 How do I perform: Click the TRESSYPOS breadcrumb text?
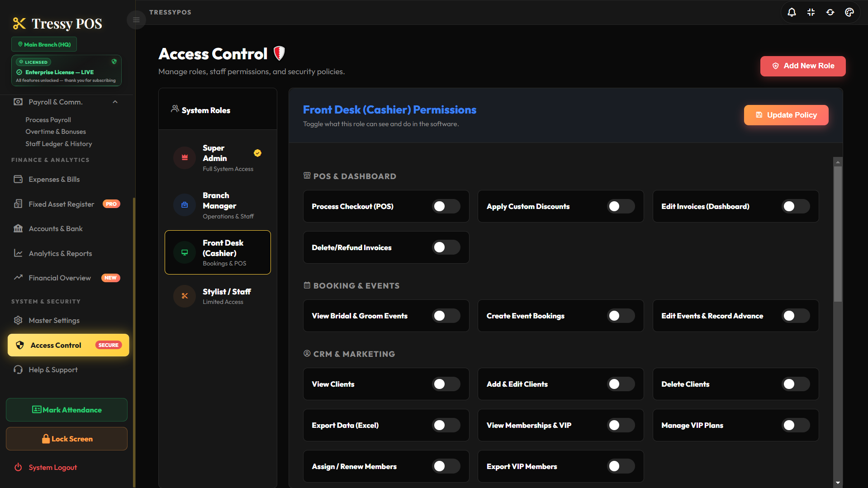point(170,12)
